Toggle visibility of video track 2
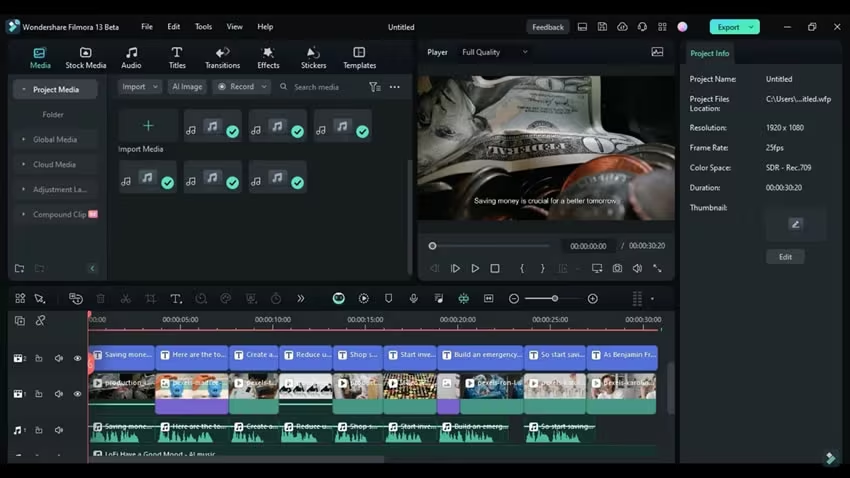Image resolution: width=850 pixels, height=478 pixels. click(x=78, y=358)
